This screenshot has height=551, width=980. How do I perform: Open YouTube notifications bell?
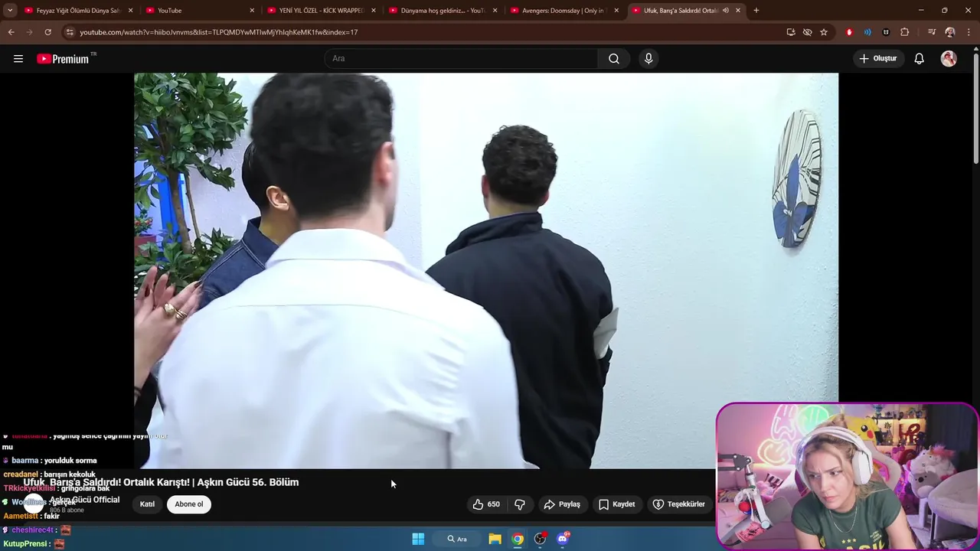920,59
